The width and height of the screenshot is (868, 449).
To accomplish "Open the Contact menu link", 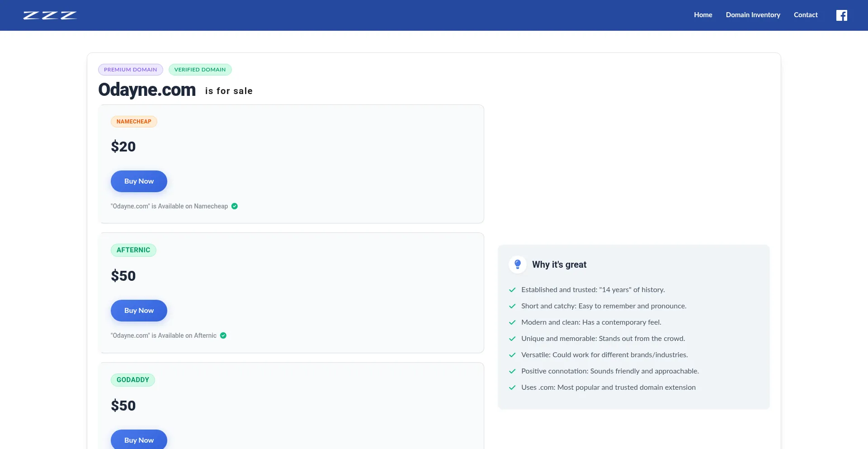I will point(806,15).
